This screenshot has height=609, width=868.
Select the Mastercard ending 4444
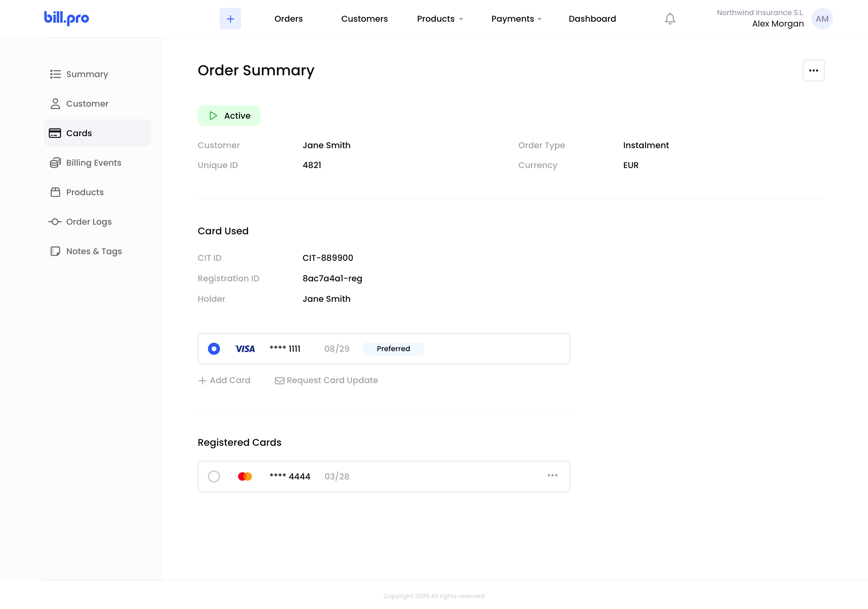tap(214, 476)
